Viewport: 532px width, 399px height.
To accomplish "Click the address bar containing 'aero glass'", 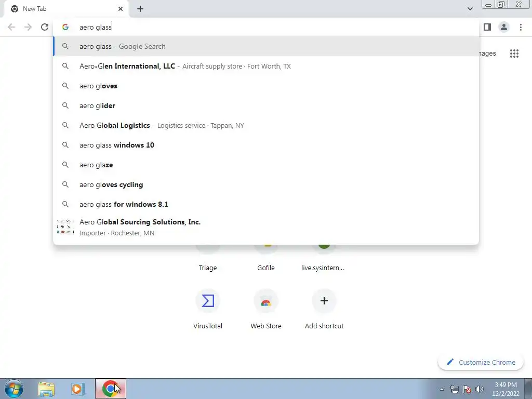I will tap(266, 27).
